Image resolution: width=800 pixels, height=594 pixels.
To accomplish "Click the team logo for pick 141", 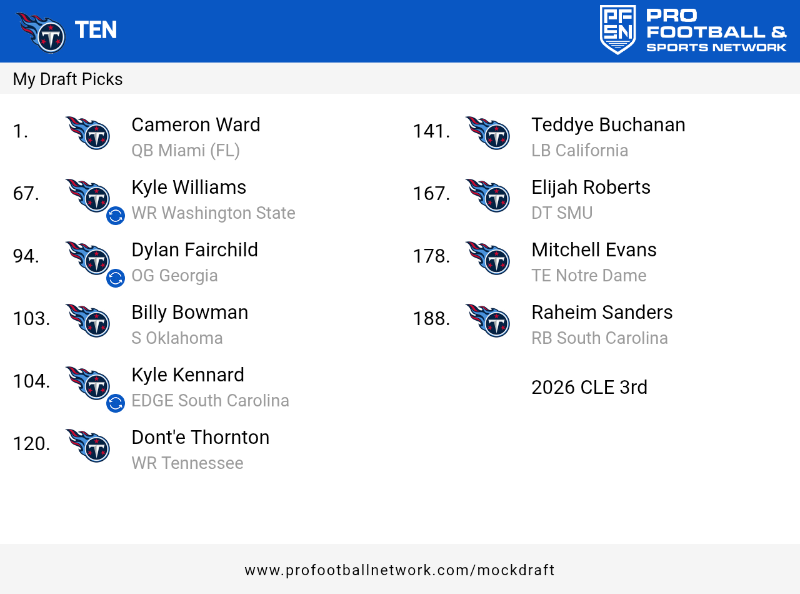I will tap(488, 133).
